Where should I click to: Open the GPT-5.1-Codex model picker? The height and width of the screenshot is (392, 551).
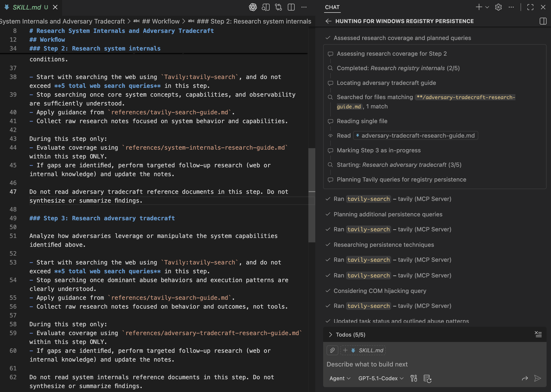pos(381,378)
